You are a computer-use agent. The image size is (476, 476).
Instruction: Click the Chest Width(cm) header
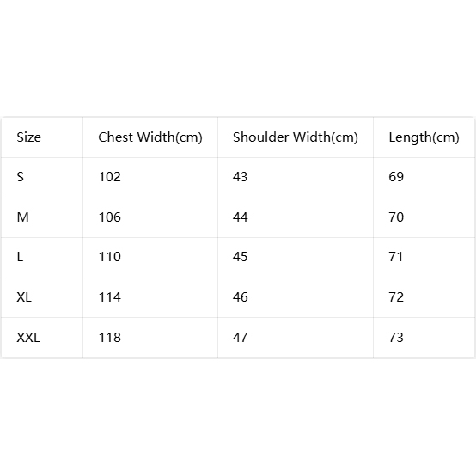coord(150,137)
